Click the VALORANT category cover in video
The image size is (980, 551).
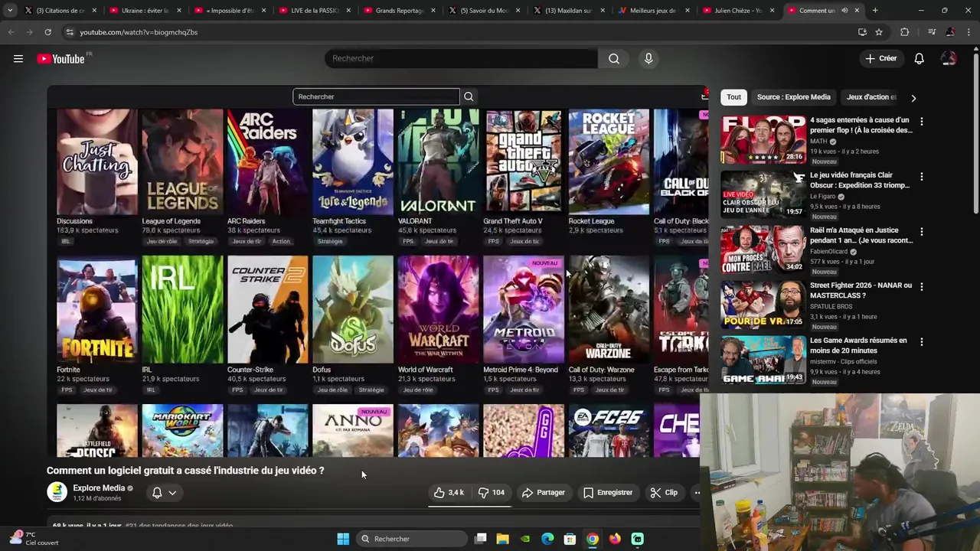pyautogui.click(x=438, y=161)
